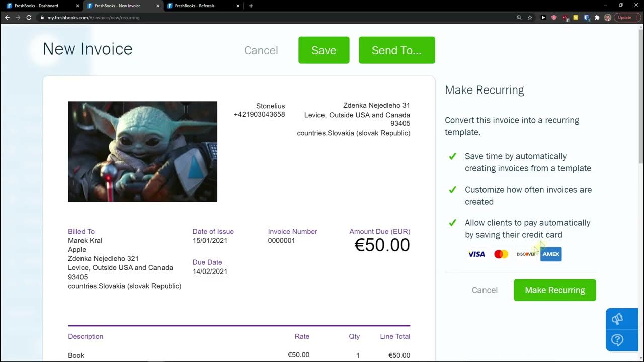The image size is (644, 362).
Task: Confirm with the Make Recurring button
Action: pos(554,290)
